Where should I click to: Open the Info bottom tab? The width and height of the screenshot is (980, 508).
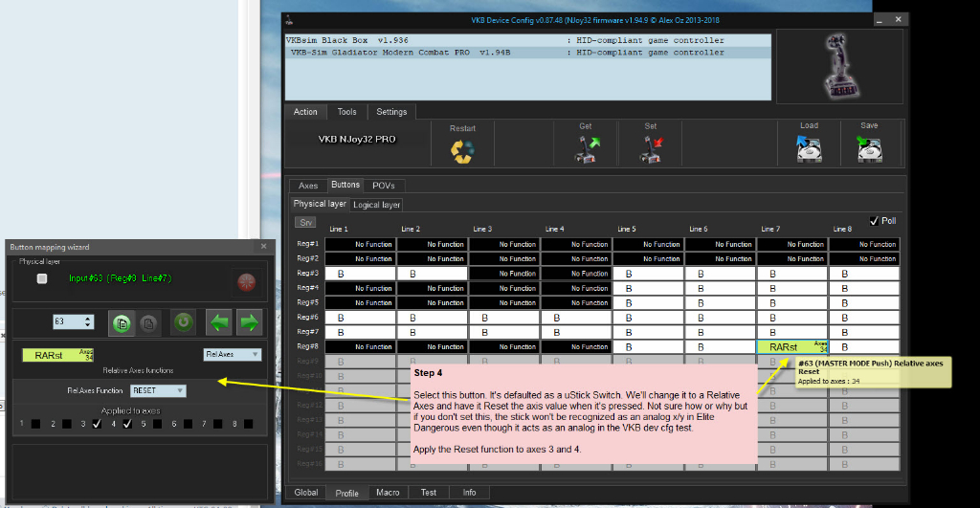469,493
